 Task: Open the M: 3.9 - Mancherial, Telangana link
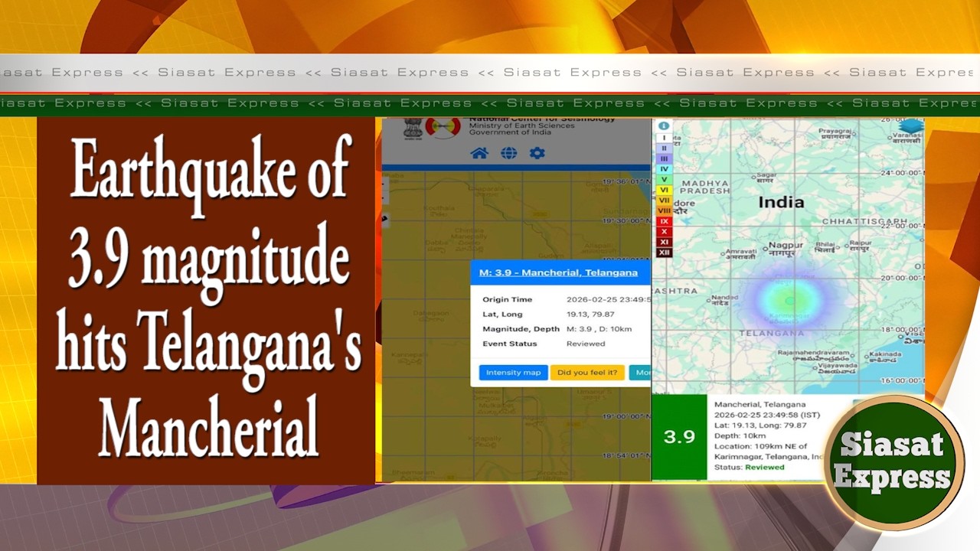click(558, 272)
